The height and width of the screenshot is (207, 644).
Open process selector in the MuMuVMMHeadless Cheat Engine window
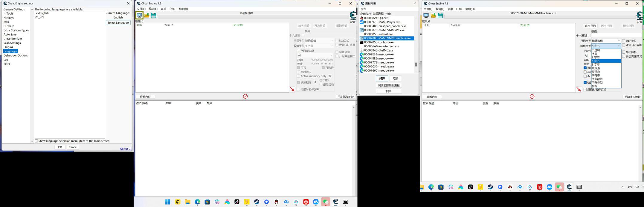pyautogui.click(x=426, y=16)
